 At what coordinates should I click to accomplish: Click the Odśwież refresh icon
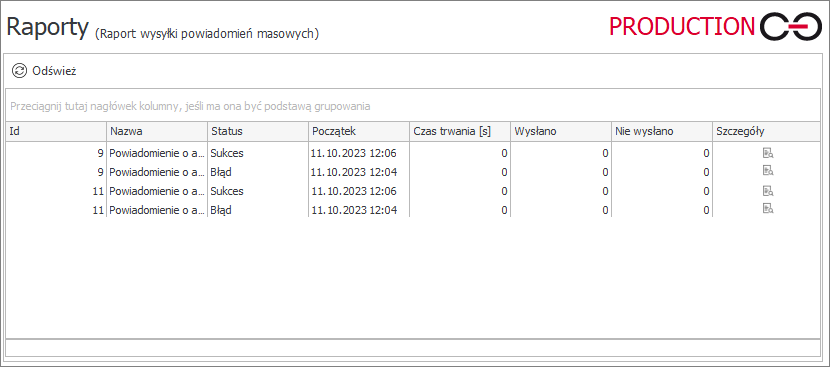click(19, 71)
